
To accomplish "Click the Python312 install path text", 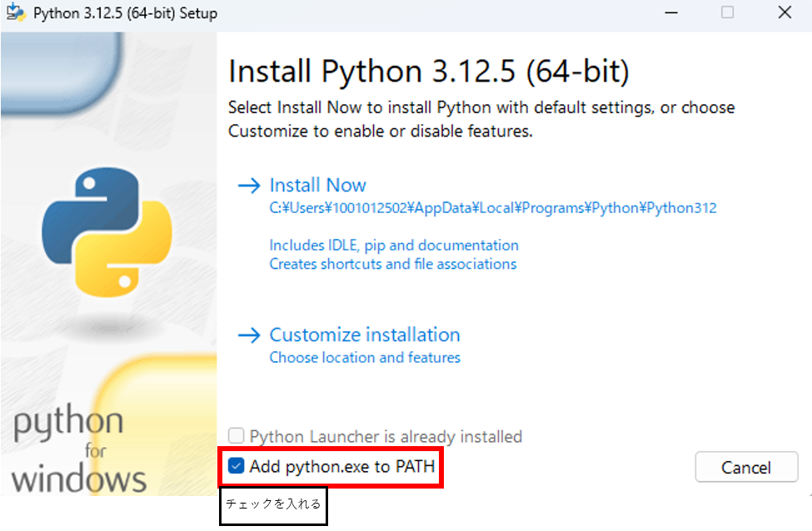I will [x=493, y=208].
